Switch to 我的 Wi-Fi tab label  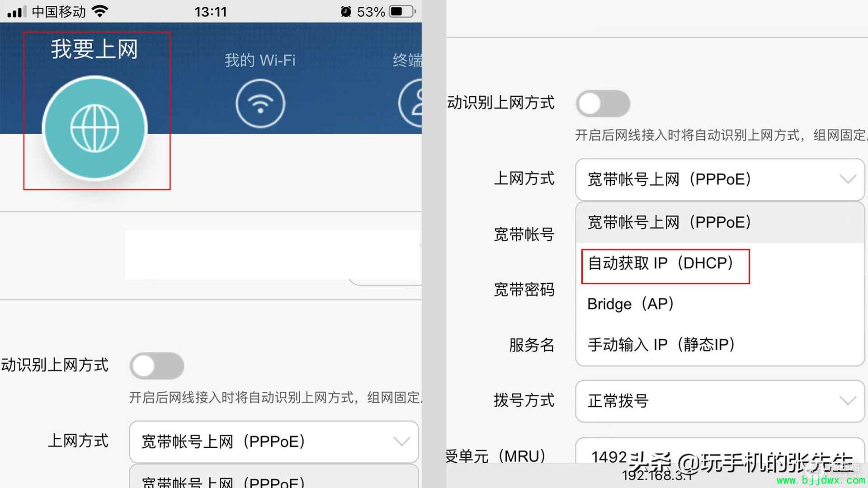point(260,60)
